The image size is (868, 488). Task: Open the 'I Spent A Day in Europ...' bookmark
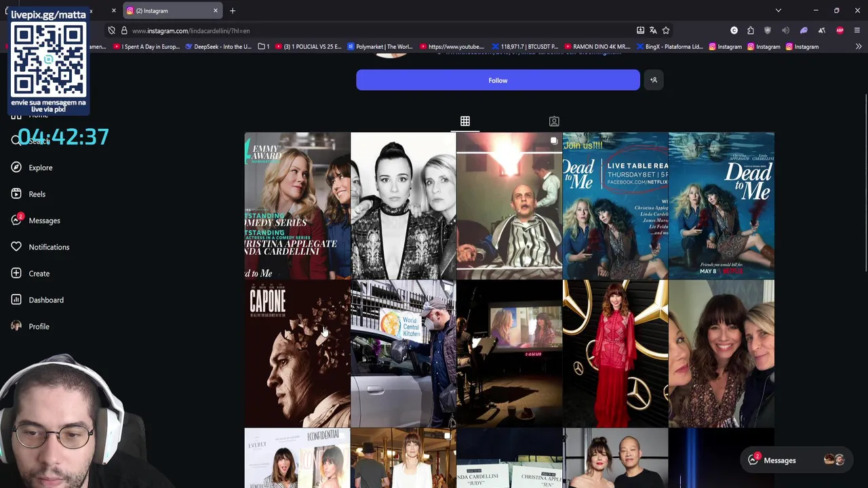click(146, 47)
